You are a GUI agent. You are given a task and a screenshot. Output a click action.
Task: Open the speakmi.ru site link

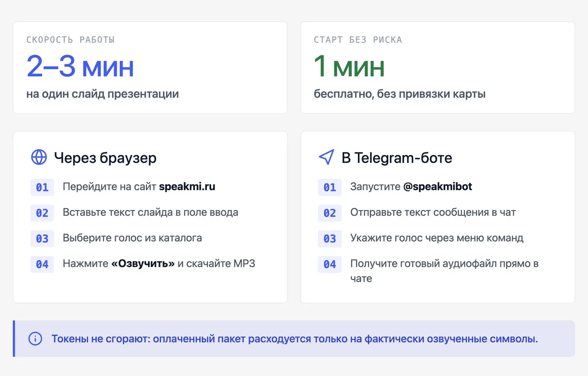click(x=187, y=187)
